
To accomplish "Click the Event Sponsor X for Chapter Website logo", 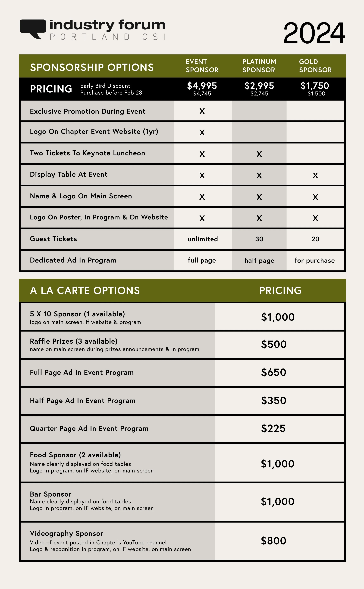I will point(202,133).
